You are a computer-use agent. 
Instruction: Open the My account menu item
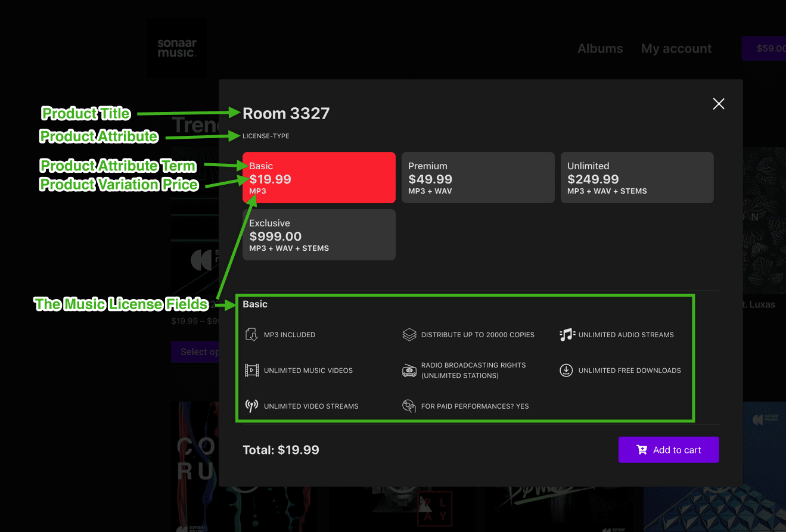coord(676,49)
